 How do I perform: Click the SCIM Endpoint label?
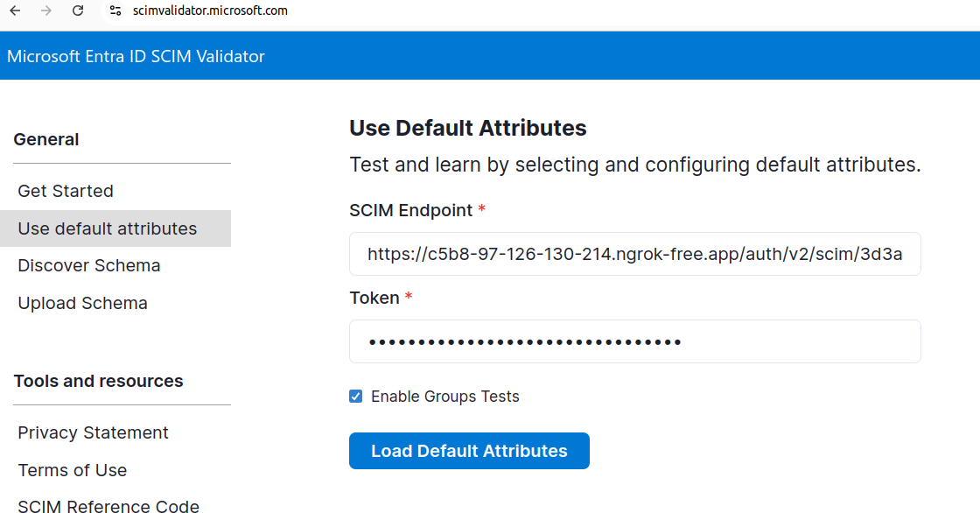tap(410, 210)
